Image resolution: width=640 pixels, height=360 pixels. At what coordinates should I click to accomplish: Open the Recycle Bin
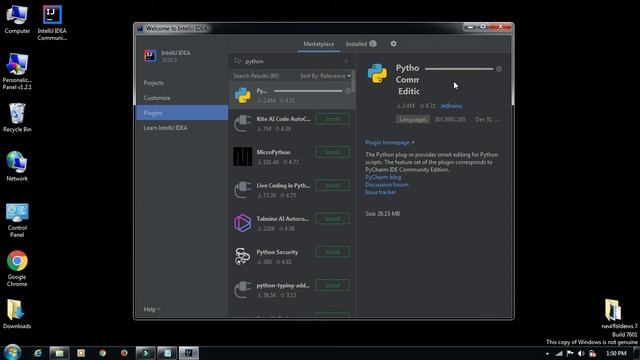tap(17, 118)
